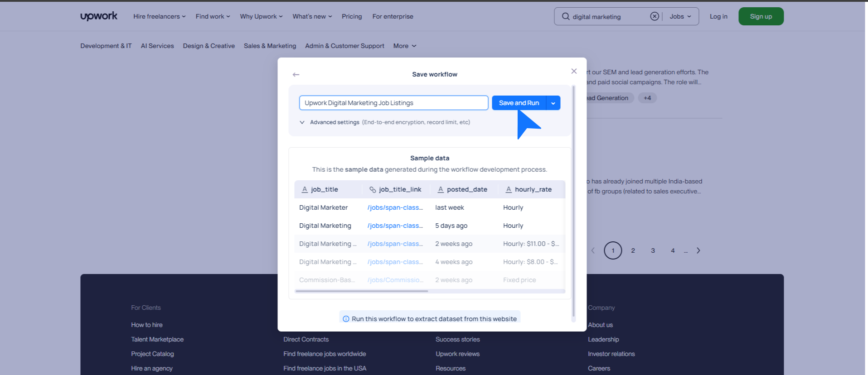Open the Find work menu

pyautogui.click(x=213, y=16)
